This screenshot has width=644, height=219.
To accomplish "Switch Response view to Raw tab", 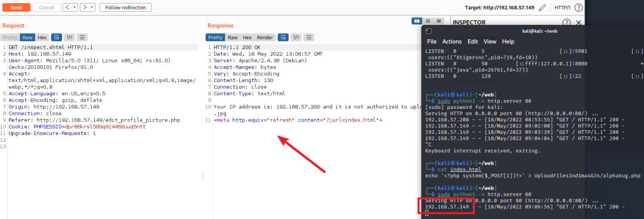I will click(x=233, y=37).
